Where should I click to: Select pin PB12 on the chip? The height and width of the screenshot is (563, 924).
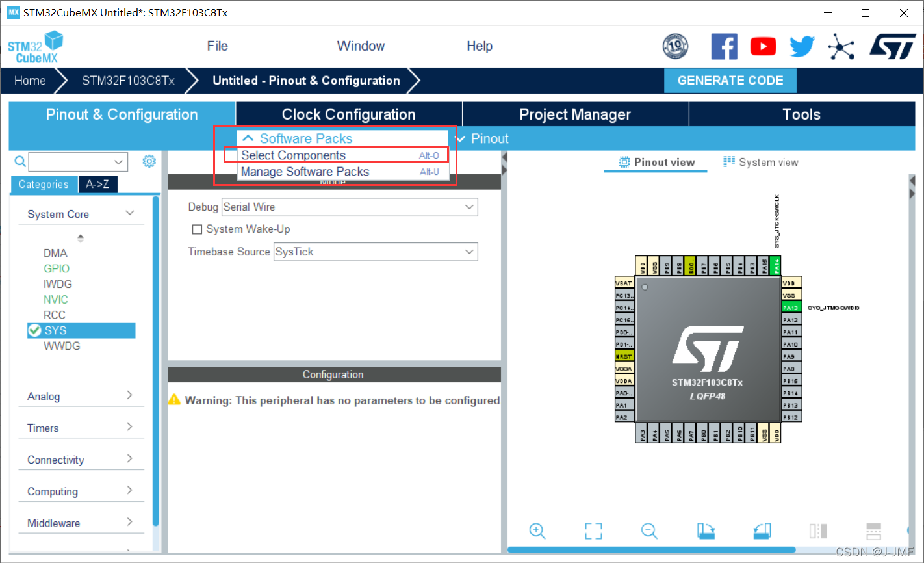point(791,417)
